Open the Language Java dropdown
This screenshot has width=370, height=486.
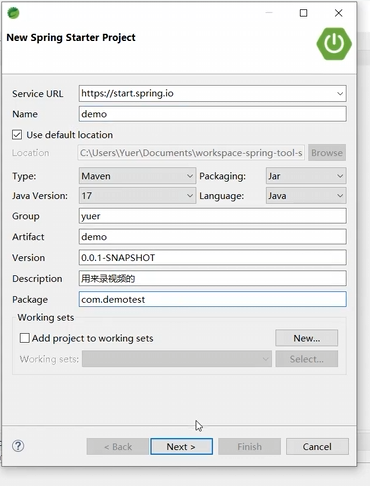[x=306, y=196]
